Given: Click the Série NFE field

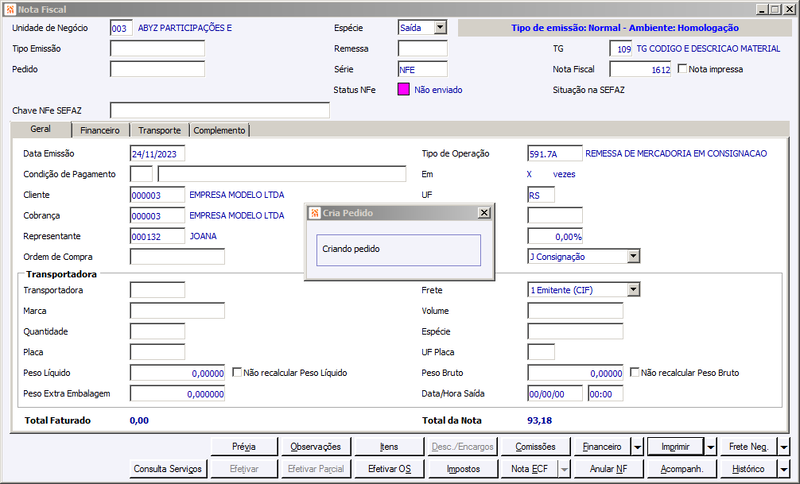Looking at the screenshot, I should click(x=422, y=69).
